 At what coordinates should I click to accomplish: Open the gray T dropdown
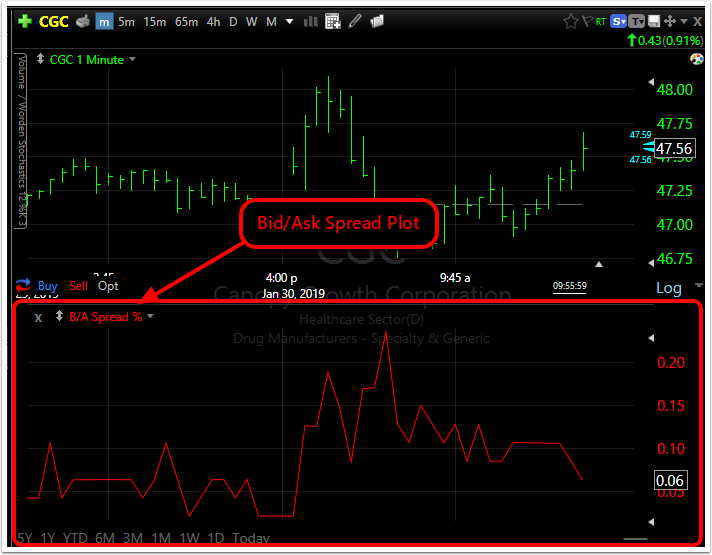click(637, 21)
